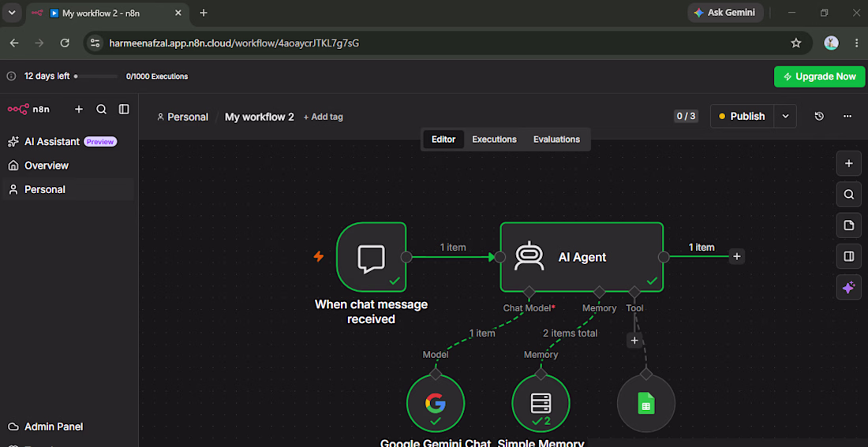
Task: Click the 0 / 3 counter badge
Action: coord(686,116)
